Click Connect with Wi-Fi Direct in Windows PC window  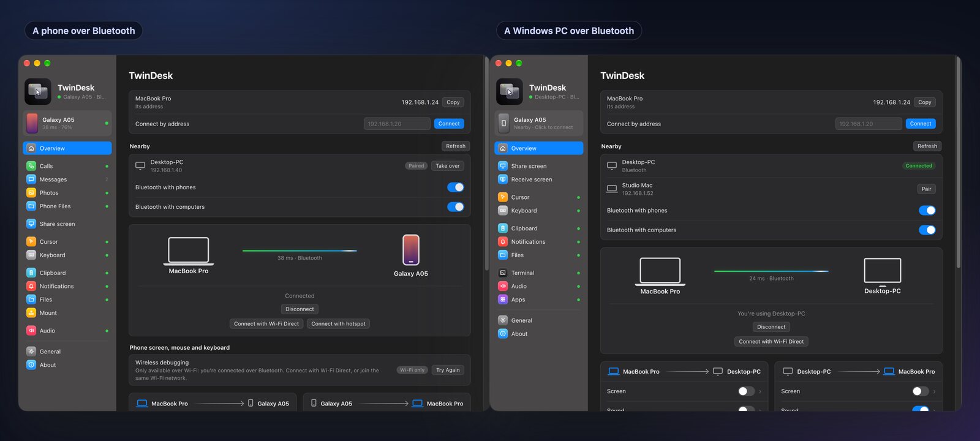click(x=771, y=342)
